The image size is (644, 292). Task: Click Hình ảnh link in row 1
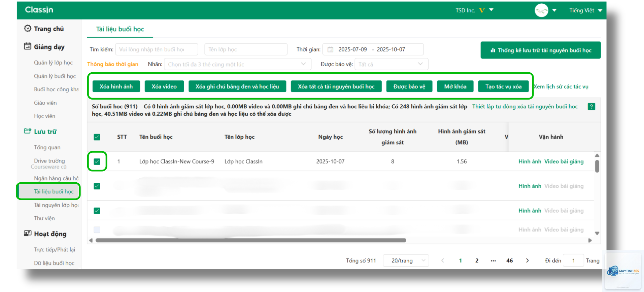530,161
